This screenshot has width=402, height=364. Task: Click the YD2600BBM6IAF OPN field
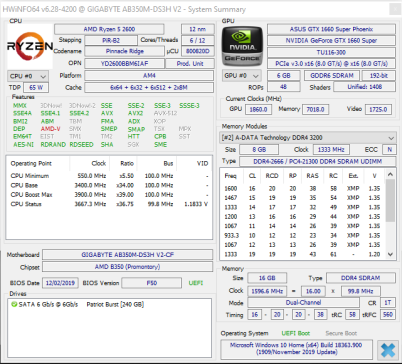124,63
